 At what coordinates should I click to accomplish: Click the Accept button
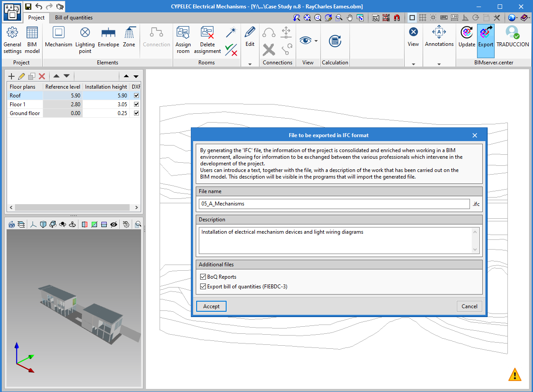click(211, 306)
